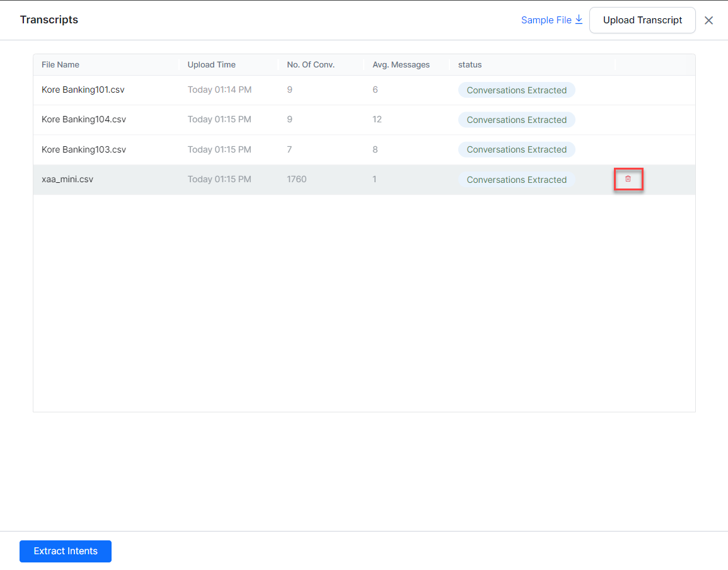
Task: Select the xaa_mini.csv file name
Action: [x=67, y=180]
